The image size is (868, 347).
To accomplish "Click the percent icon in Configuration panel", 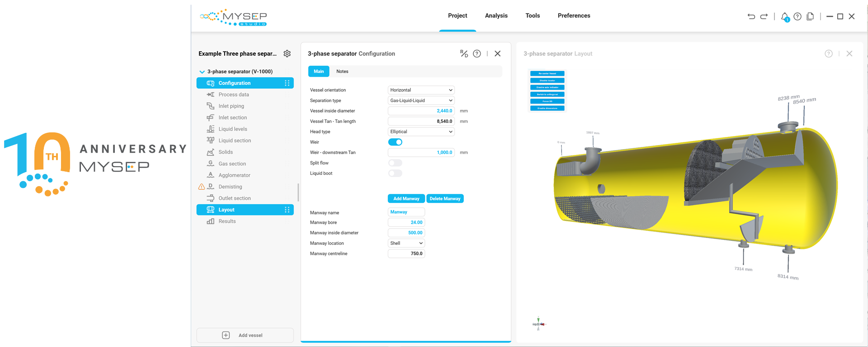I will (464, 54).
